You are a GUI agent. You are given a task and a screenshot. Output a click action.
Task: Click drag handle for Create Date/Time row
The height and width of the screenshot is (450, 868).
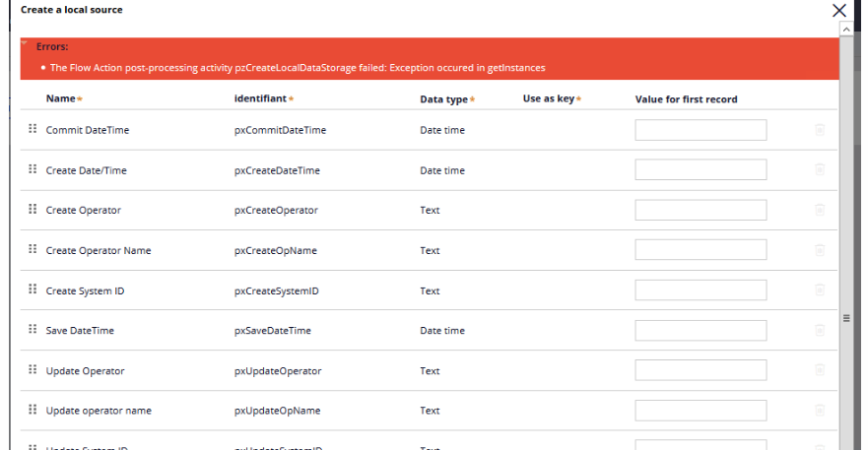coord(33,168)
